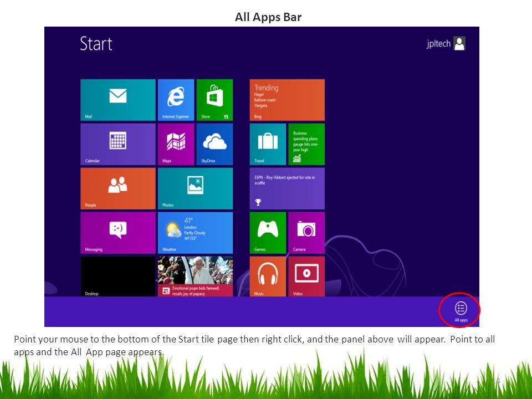Viewport: 532px width, 399px height.
Task: Open the ESPN sports tile
Action: point(287,188)
